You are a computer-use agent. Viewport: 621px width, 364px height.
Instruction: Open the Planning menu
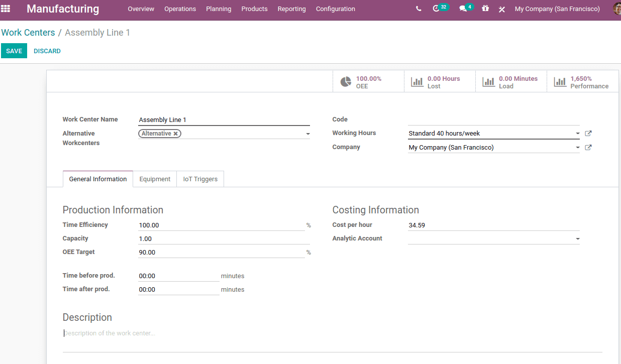point(219,9)
